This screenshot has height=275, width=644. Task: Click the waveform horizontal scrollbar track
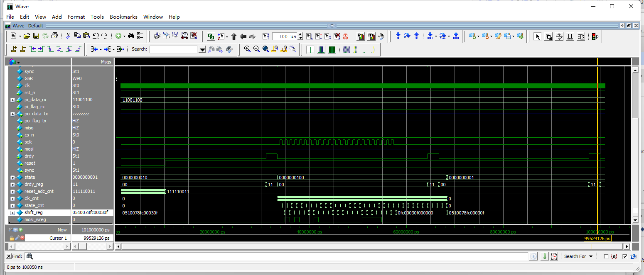372,246
